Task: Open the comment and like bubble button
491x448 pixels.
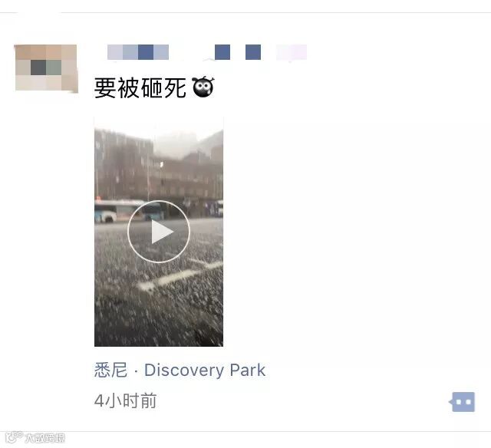Action: point(462,402)
